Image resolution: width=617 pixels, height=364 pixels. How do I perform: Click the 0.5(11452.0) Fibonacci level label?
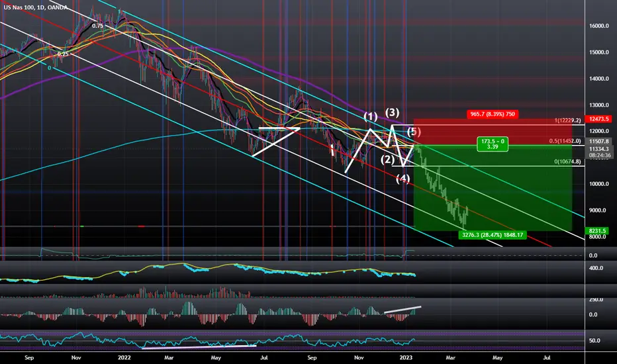tap(565, 141)
